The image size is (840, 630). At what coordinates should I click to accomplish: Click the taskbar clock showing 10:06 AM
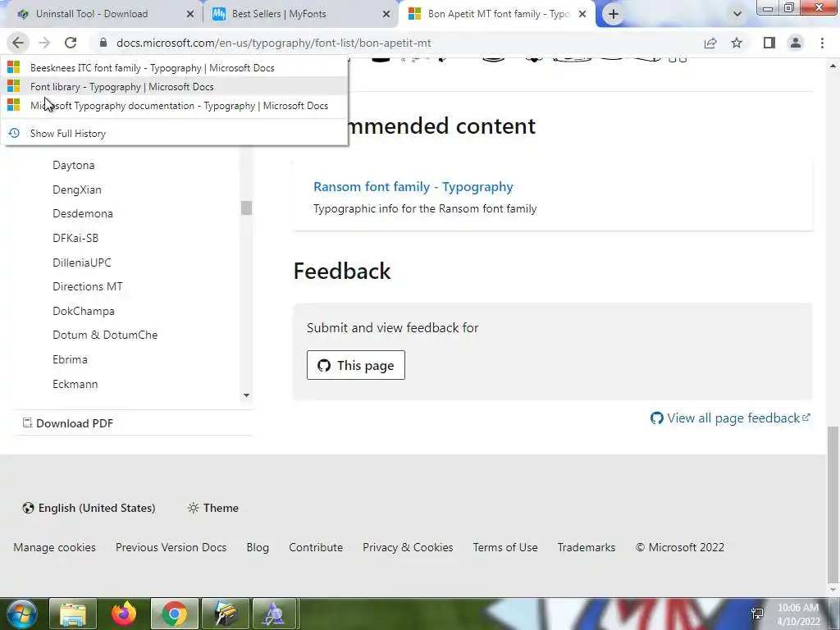tap(798, 614)
